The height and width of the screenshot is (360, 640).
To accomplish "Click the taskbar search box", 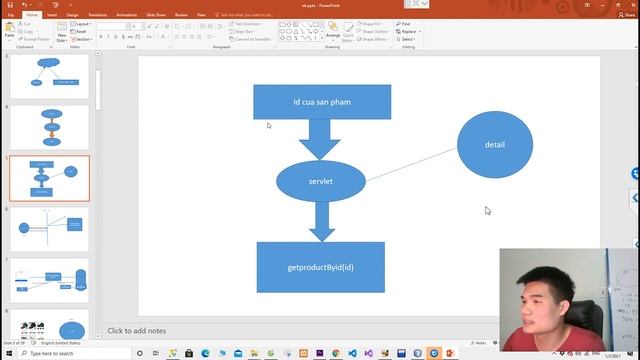I will pos(75,353).
